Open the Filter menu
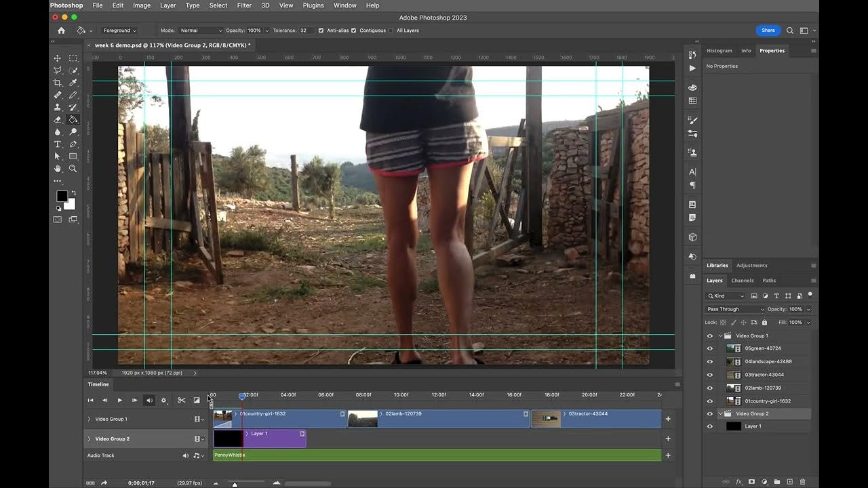This screenshot has height=488, width=868. pos(244,5)
